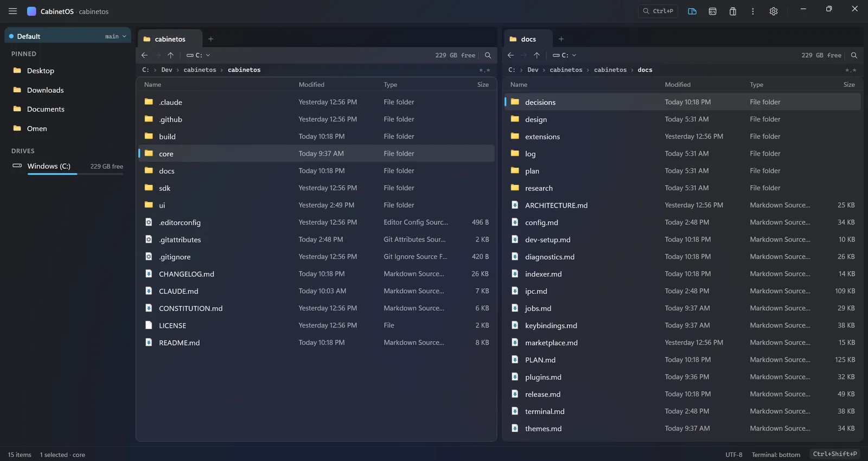Select PLAN.md in docs pane
868x461 pixels.
[682, 360]
